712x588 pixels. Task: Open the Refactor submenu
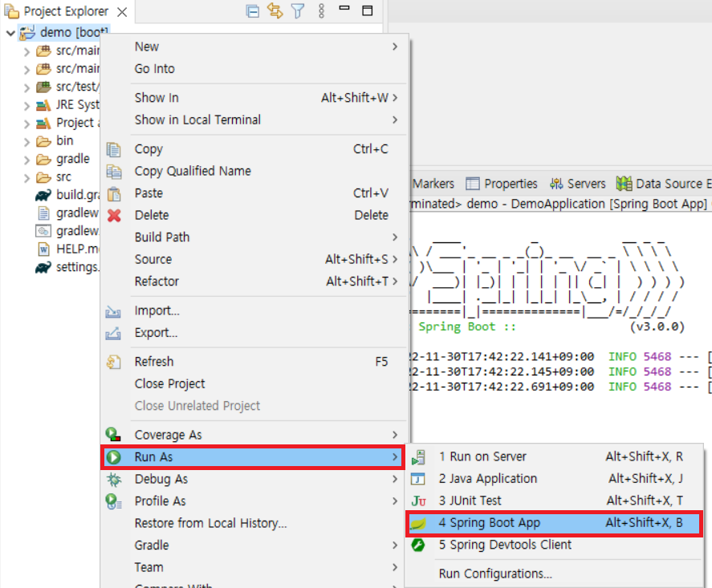tap(254, 282)
